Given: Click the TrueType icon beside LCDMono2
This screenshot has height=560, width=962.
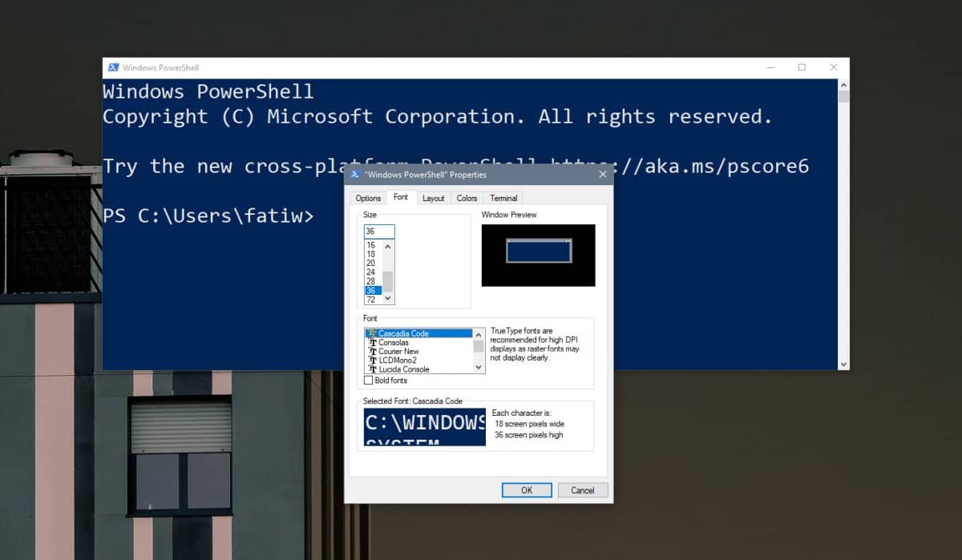Looking at the screenshot, I should [372, 361].
